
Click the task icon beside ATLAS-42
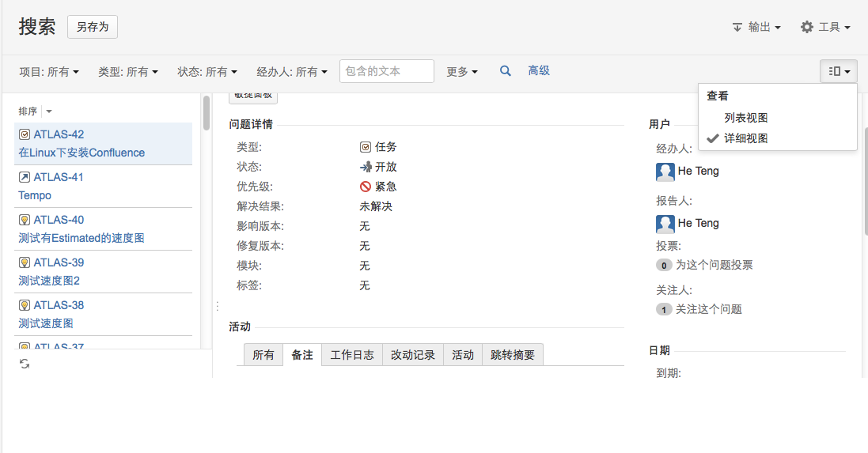[25, 134]
